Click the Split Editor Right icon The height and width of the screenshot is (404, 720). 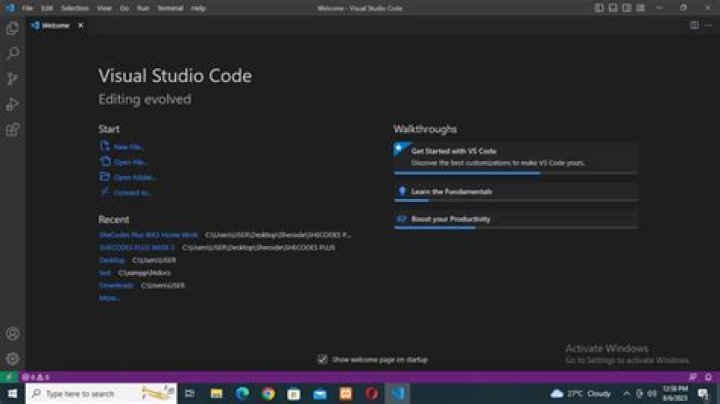tap(694, 25)
